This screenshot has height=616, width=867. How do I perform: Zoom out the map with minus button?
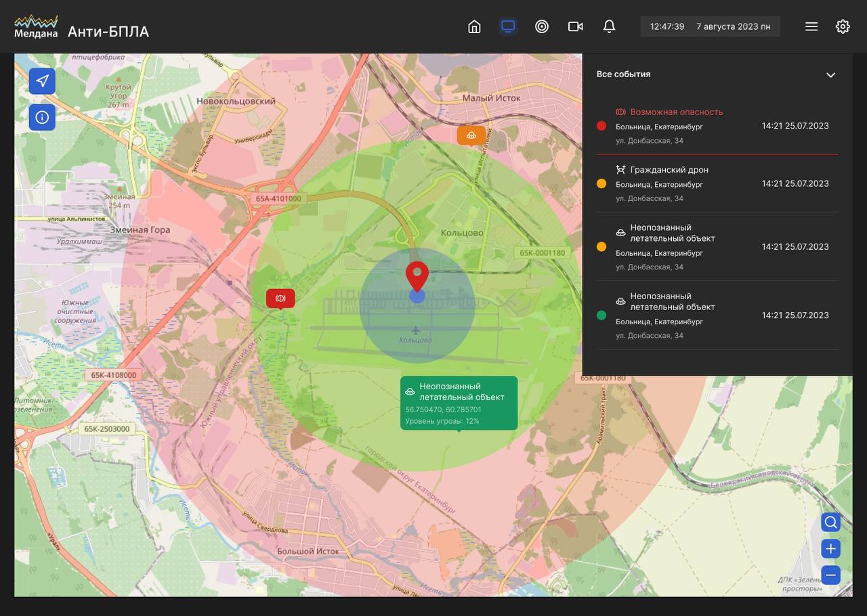(830, 575)
